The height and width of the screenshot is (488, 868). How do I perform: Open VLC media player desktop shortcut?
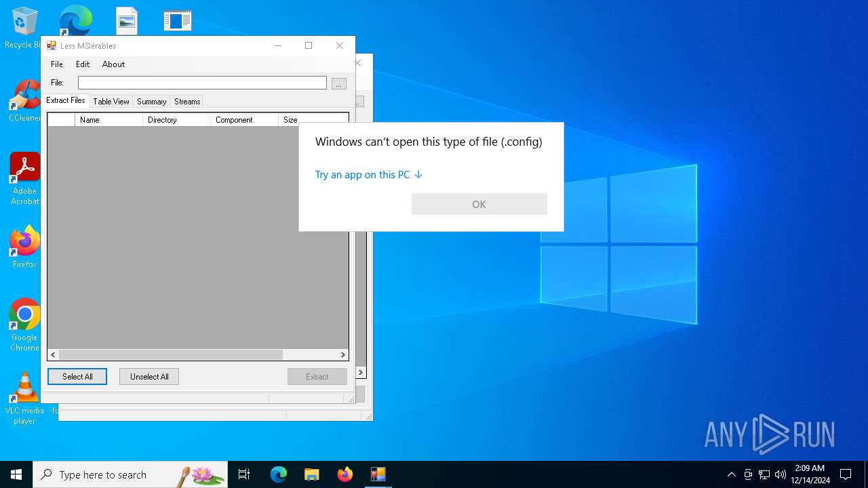click(x=24, y=399)
